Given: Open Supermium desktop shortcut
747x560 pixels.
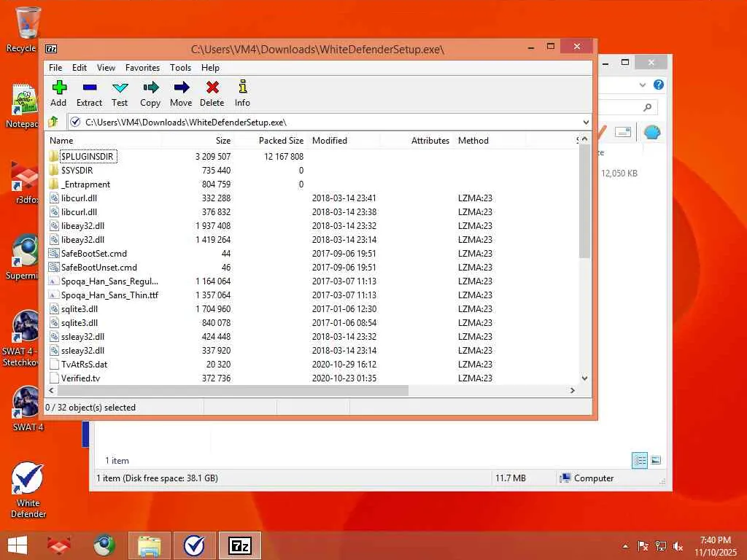Looking at the screenshot, I should tap(23, 257).
